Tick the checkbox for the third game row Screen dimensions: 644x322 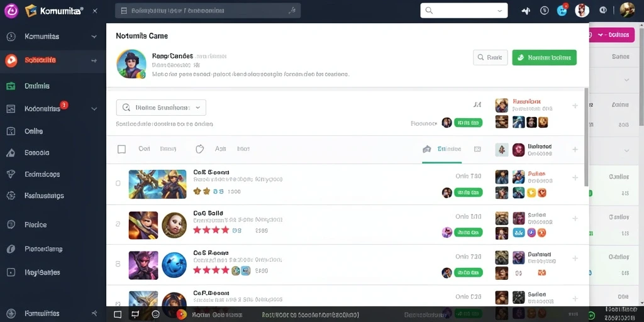pos(118,265)
